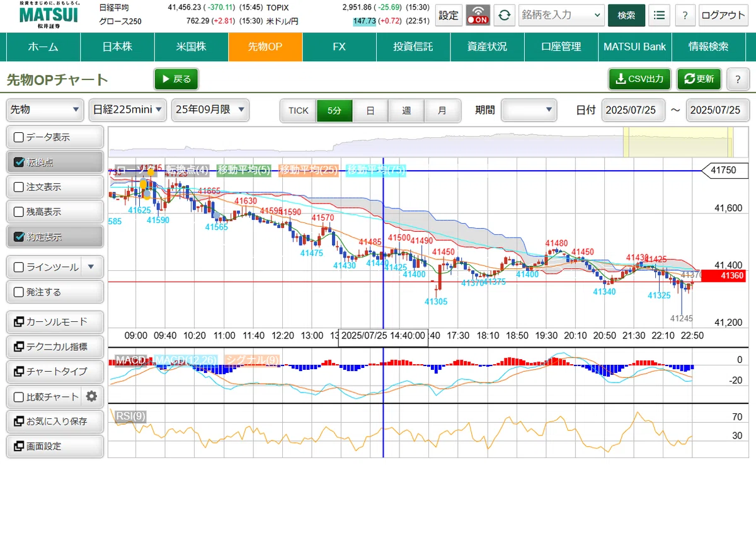Click the 移動平均(25) legend label
The height and width of the screenshot is (545, 756).
[309, 169]
